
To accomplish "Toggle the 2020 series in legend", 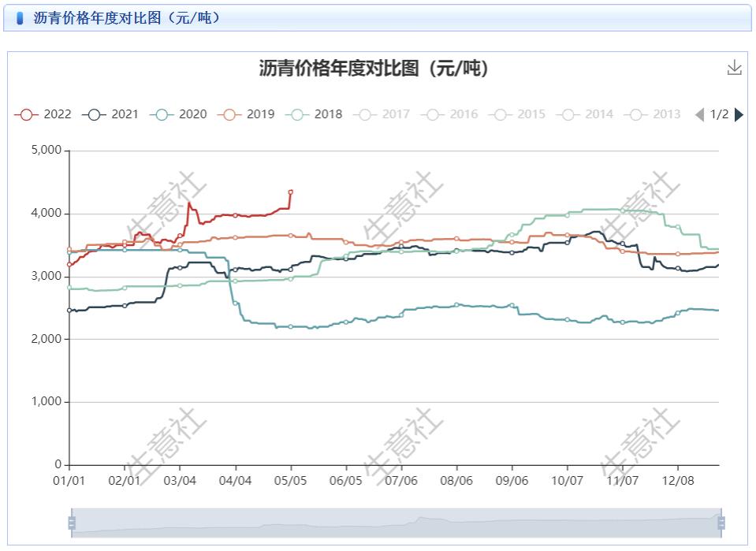I will click(x=178, y=114).
